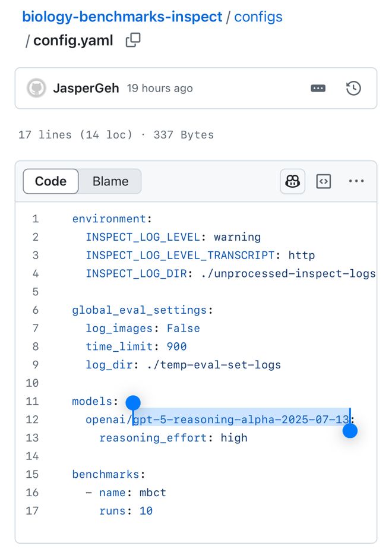Click JasperGeh's profile avatar
This screenshot has width=392, height=558.
click(x=37, y=88)
